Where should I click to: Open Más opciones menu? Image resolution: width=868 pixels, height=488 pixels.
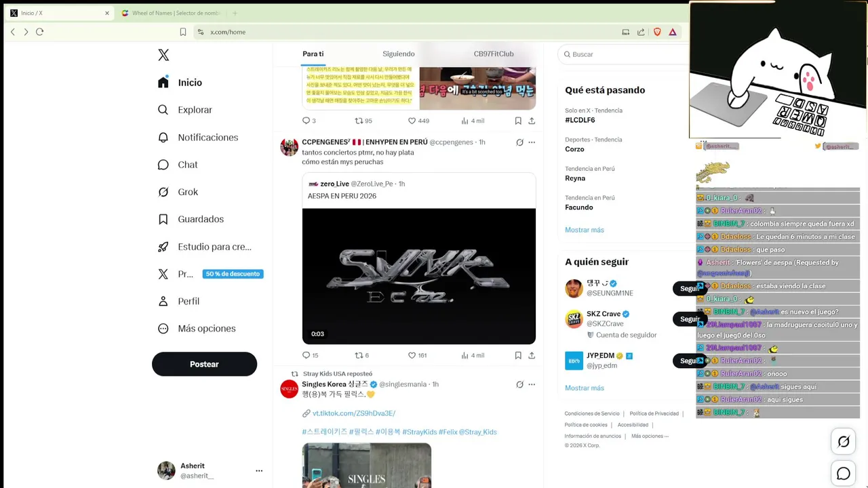point(196,328)
